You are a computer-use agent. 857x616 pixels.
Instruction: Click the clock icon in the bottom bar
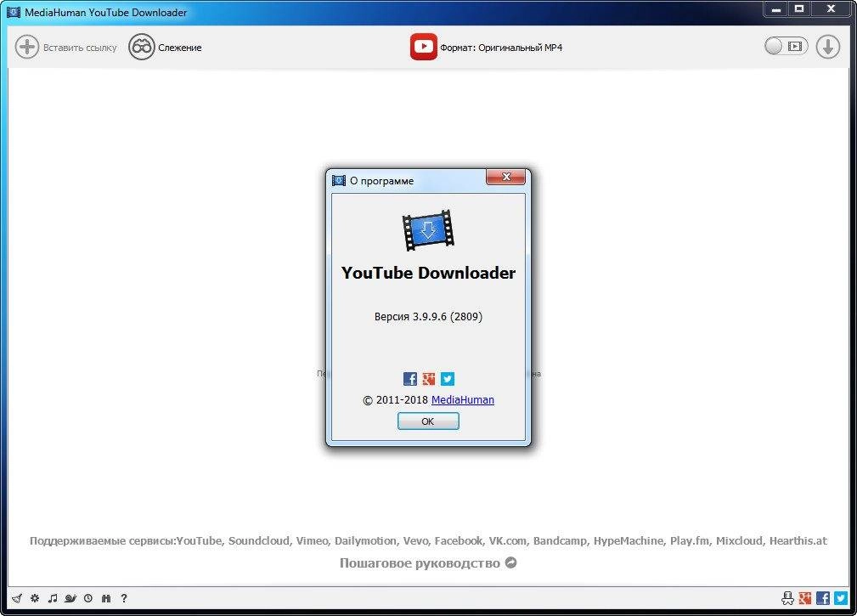point(88,598)
